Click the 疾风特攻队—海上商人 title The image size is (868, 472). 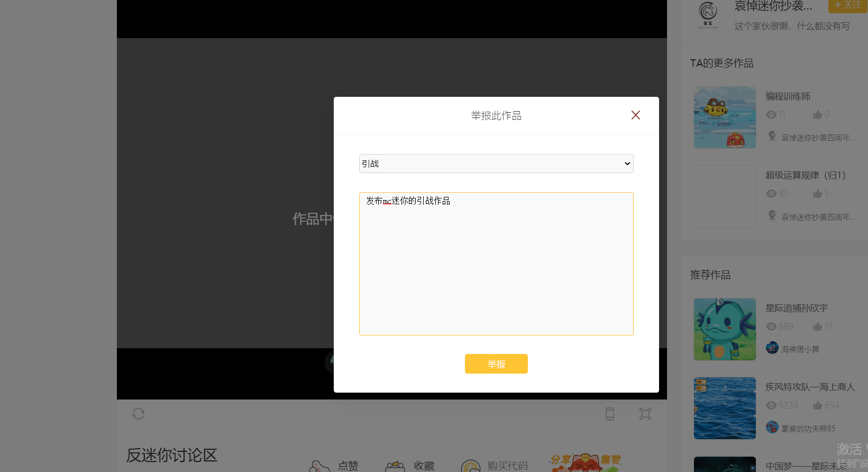pyautogui.click(x=810, y=387)
